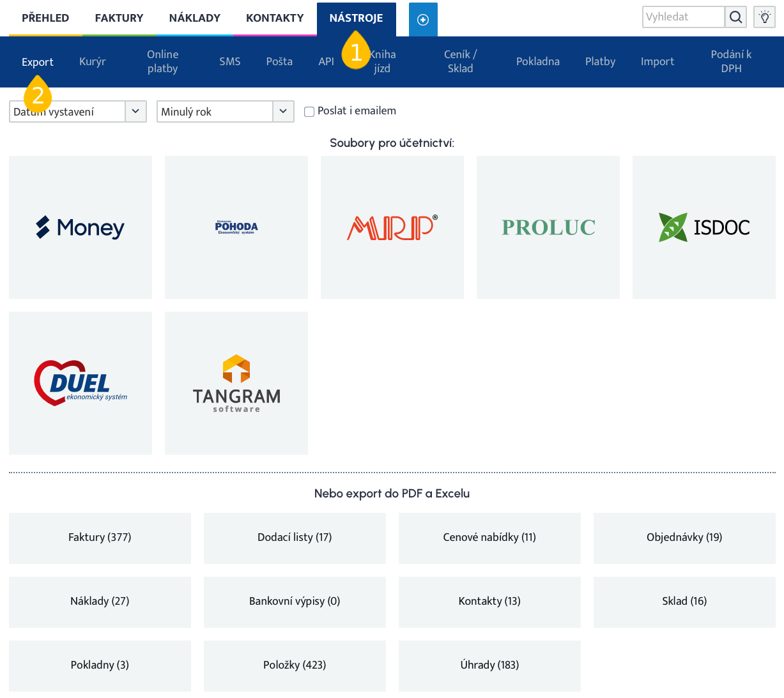The width and height of the screenshot is (784, 698).
Task: Click the Sklad (16) export button
Action: coord(684,602)
